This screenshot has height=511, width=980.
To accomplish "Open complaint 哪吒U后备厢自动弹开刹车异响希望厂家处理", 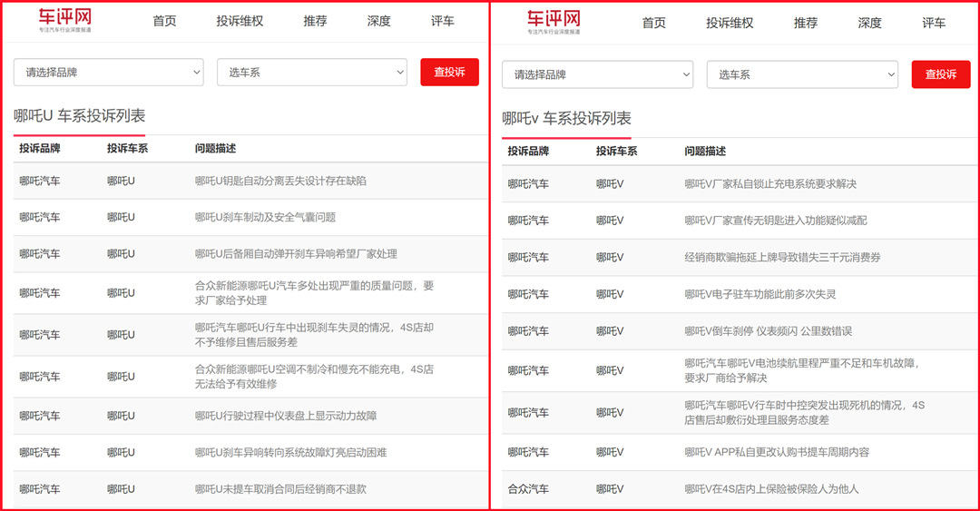I will point(296,254).
